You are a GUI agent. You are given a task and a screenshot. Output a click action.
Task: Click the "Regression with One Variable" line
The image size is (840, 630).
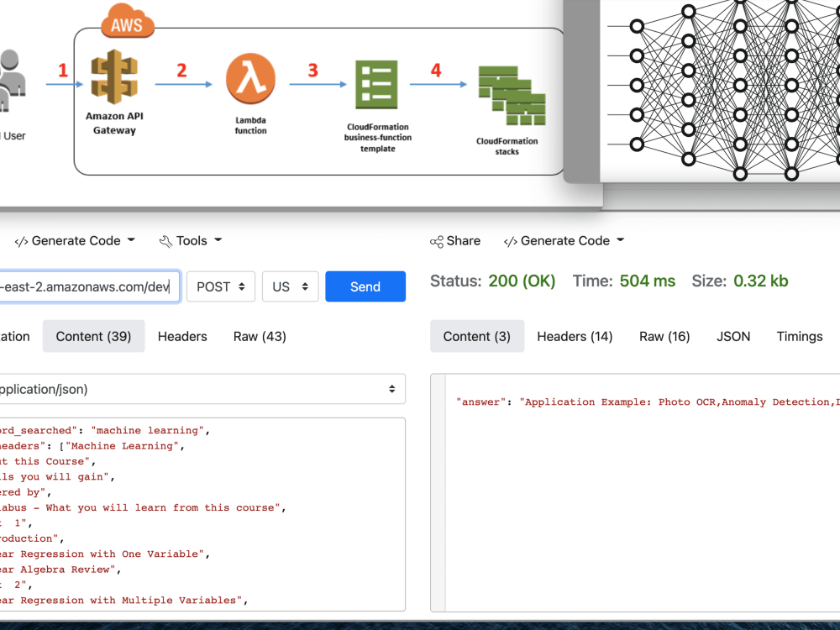pos(105,554)
